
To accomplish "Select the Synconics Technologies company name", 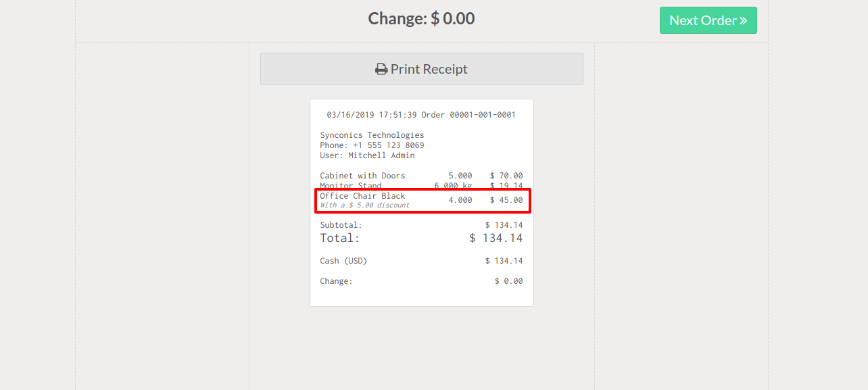I will 372,135.
